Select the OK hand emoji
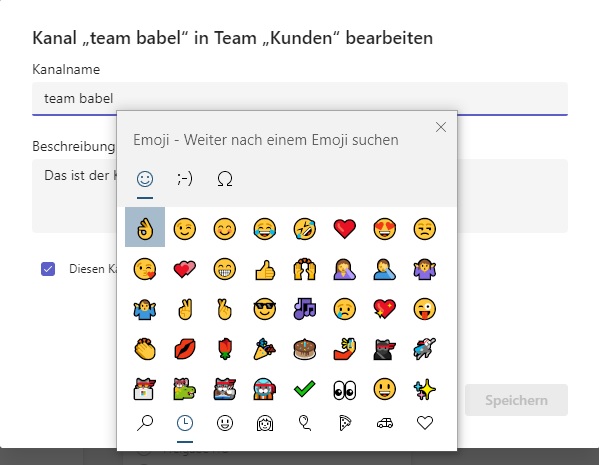 pos(145,227)
